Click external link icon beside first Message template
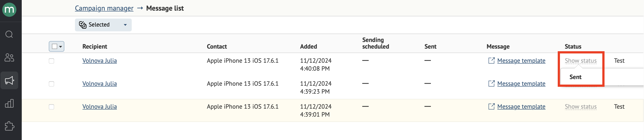 pyautogui.click(x=491, y=61)
